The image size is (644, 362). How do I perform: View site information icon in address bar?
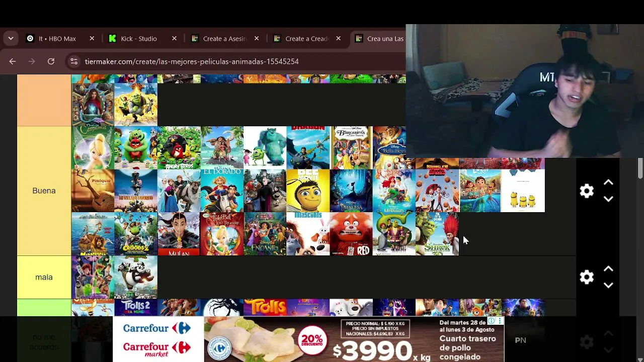[74, 61]
